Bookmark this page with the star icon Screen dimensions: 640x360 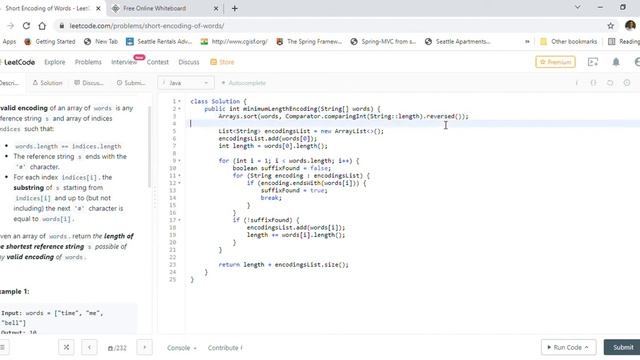[x=611, y=26]
